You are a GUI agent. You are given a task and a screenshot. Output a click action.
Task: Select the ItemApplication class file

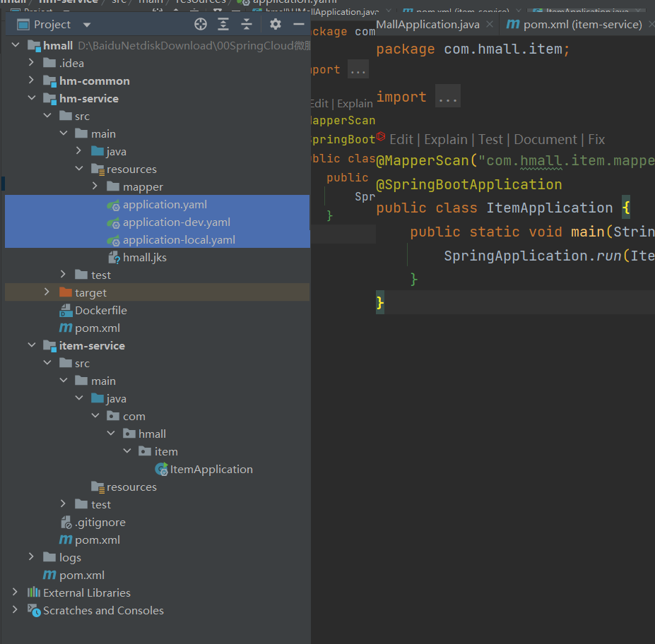pyautogui.click(x=211, y=470)
